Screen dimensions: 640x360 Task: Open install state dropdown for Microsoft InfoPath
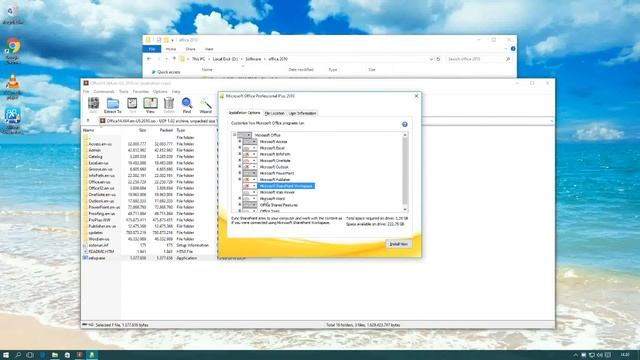[x=250, y=154]
